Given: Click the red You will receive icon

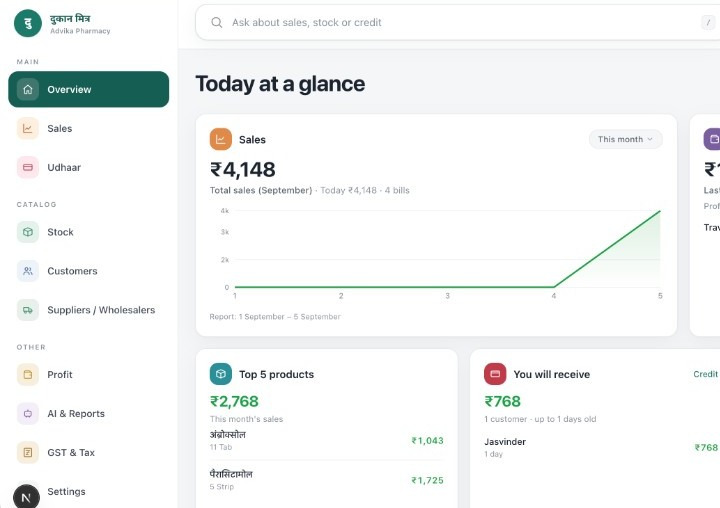Looking at the screenshot, I should (x=495, y=374).
